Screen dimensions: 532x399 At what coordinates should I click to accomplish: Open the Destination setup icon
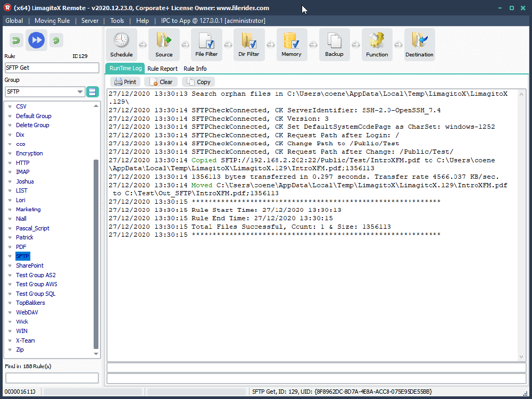(419, 45)
